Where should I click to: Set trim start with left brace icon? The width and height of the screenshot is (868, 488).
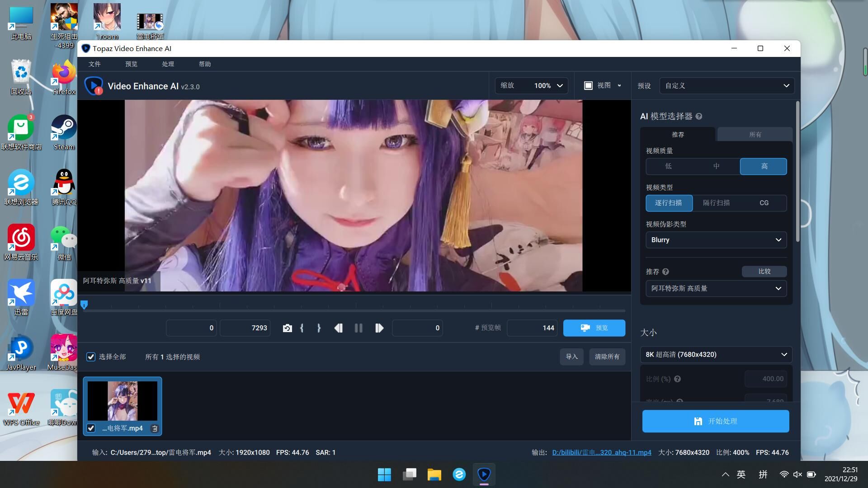[x=302, y=328]
